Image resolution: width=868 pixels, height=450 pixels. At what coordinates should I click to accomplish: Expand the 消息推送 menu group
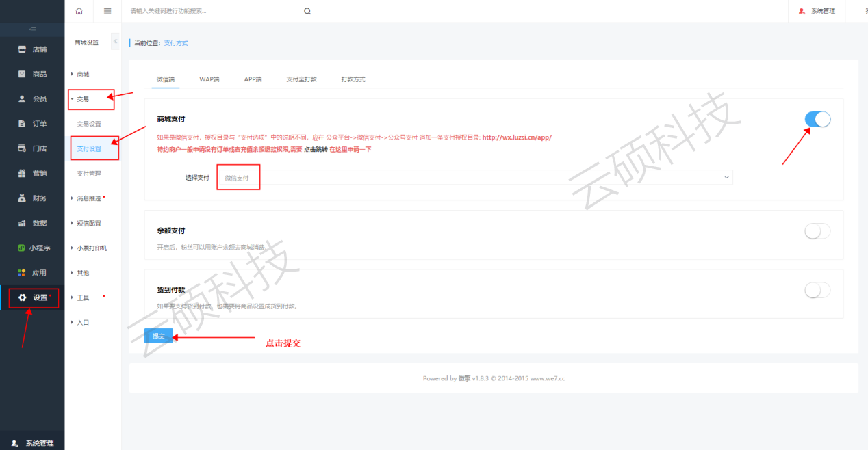(88, 198)
